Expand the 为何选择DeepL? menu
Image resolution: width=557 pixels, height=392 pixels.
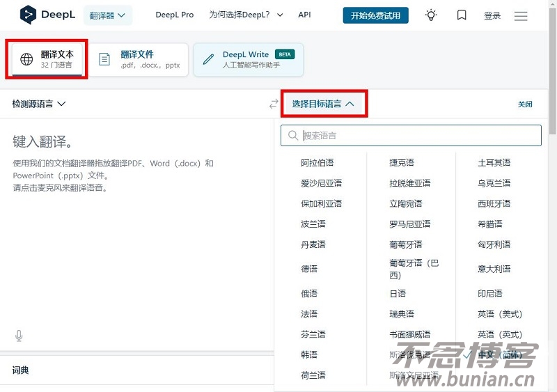[x=246, y=15]
